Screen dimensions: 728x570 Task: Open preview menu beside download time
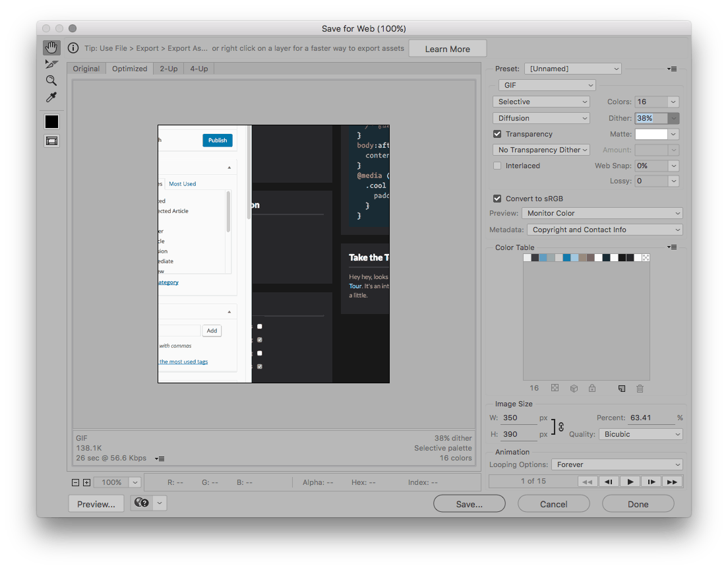(160, 459)
